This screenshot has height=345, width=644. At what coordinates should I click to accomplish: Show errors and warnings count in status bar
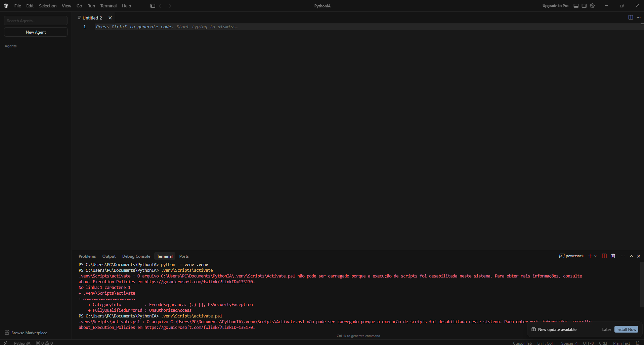(44, 343)
